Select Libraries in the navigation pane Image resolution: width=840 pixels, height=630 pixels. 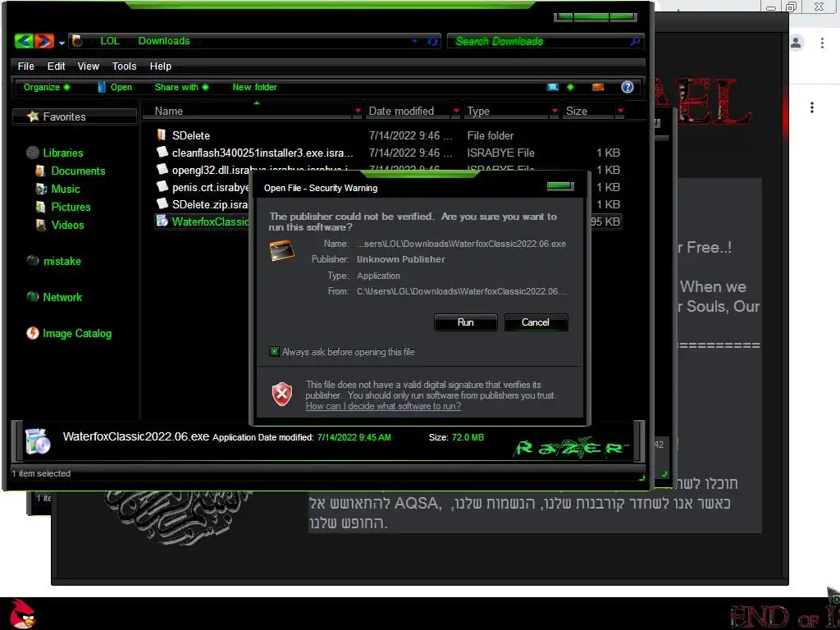(55, 153)
